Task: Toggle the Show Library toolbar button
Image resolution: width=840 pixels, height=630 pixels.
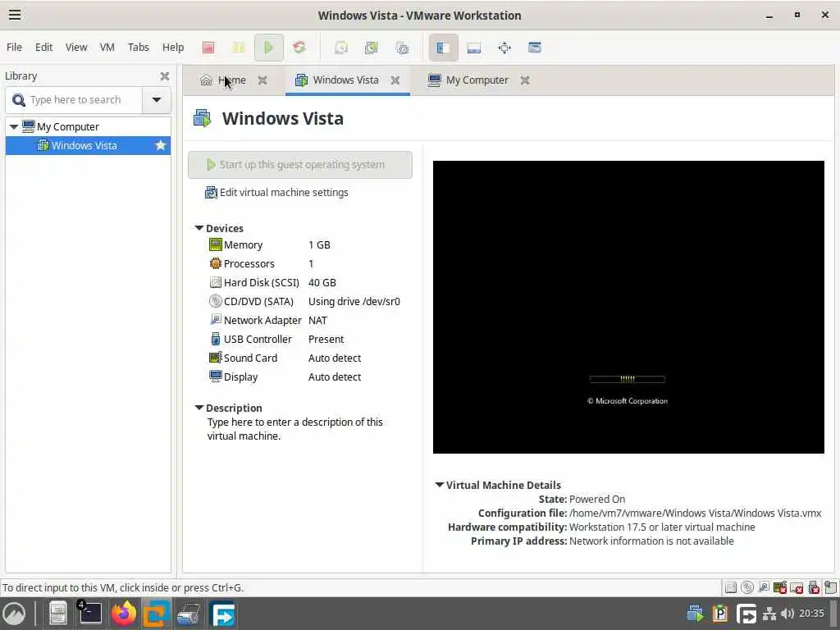Action: point(443,48)
